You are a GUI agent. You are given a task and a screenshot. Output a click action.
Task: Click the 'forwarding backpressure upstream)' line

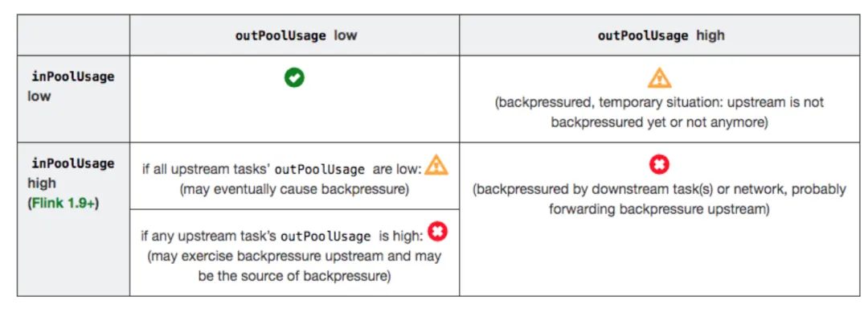click(x=659, y=210)
